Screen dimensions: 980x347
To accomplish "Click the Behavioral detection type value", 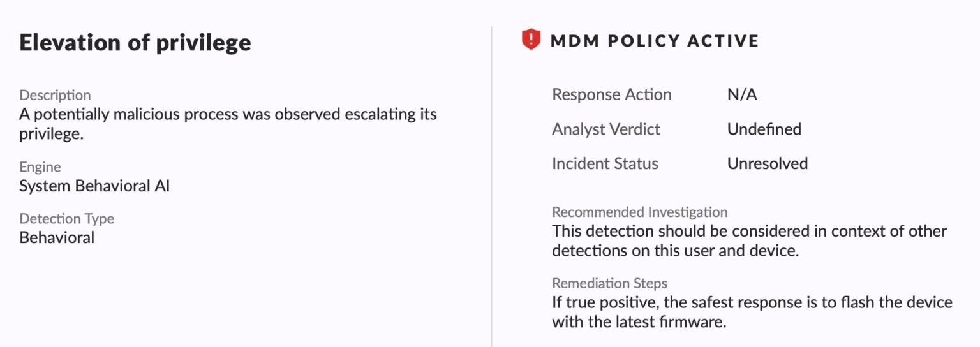I will pos(57,238).
